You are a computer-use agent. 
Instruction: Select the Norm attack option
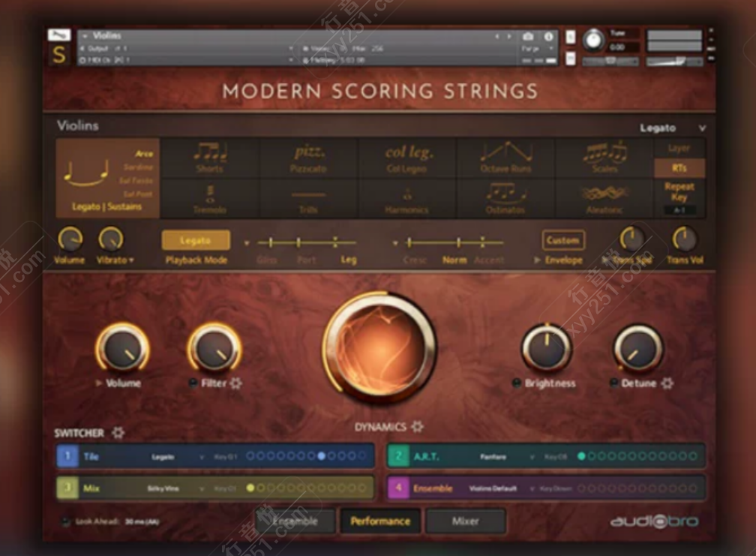pos(454,260)
